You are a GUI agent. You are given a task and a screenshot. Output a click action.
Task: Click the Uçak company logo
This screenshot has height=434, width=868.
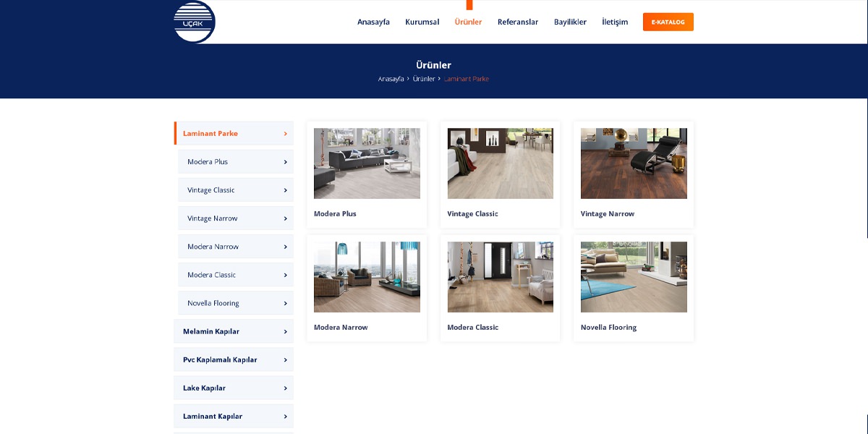pos(195,22)
